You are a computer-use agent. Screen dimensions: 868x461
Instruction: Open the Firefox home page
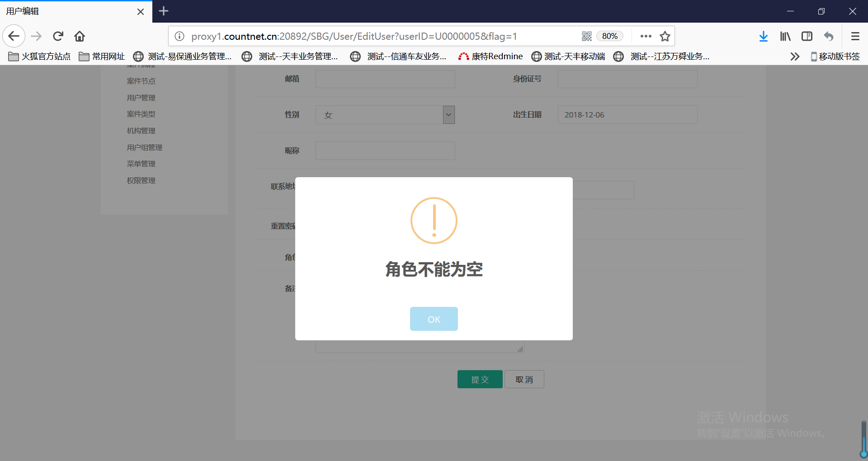[x=80, y=36]
